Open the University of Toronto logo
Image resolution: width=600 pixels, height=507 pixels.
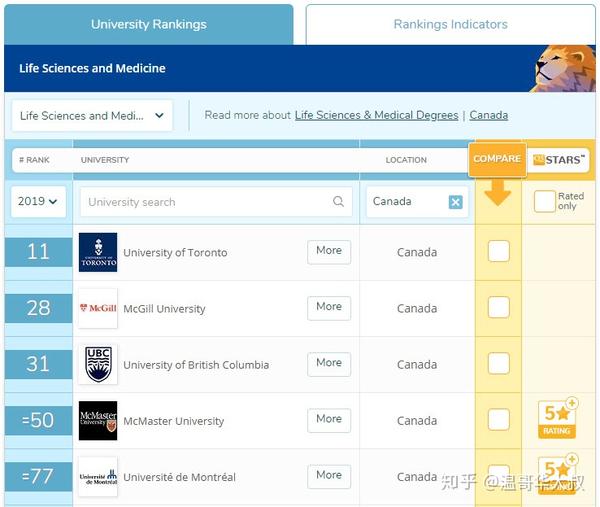tap(98, 252)
